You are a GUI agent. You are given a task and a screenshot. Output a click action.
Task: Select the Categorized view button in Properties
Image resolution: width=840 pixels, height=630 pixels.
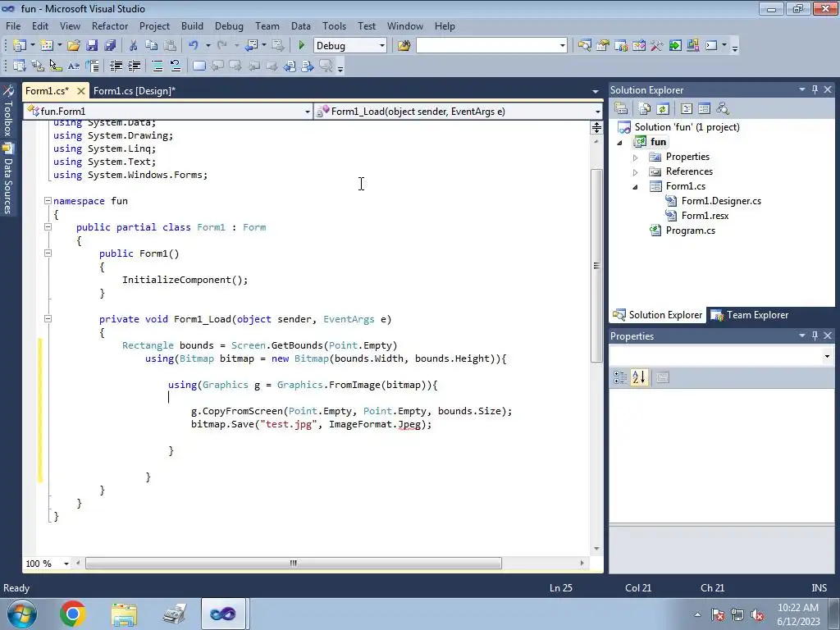click(620, 377)
